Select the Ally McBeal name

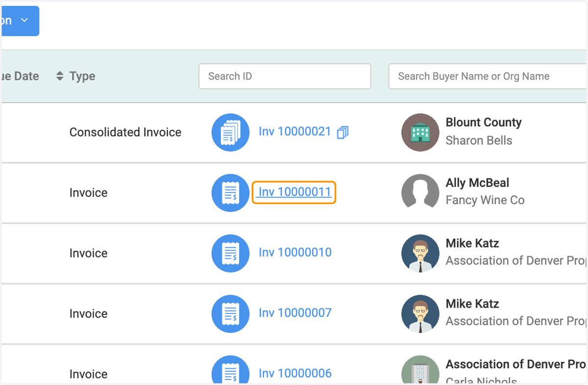coord(477,183)
